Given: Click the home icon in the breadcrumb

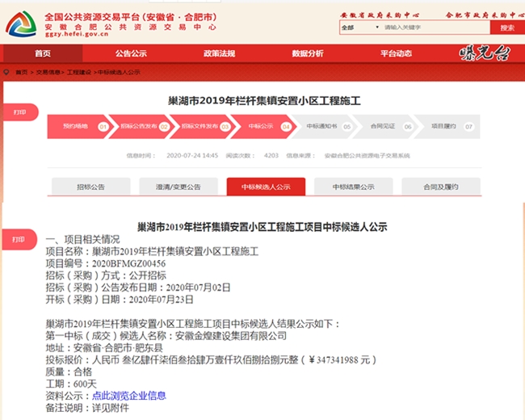Looking at the screenshot, I should [7, 72].
